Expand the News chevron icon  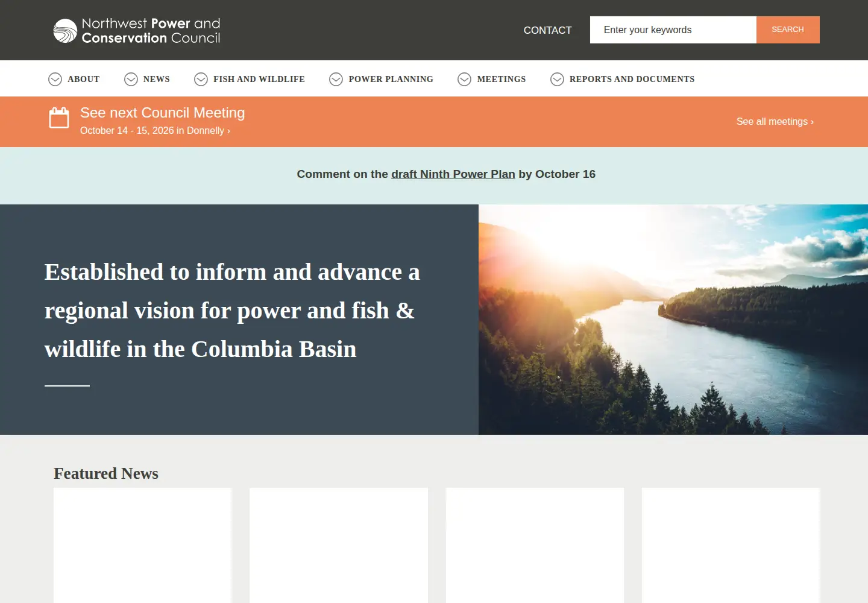[131, 79]
